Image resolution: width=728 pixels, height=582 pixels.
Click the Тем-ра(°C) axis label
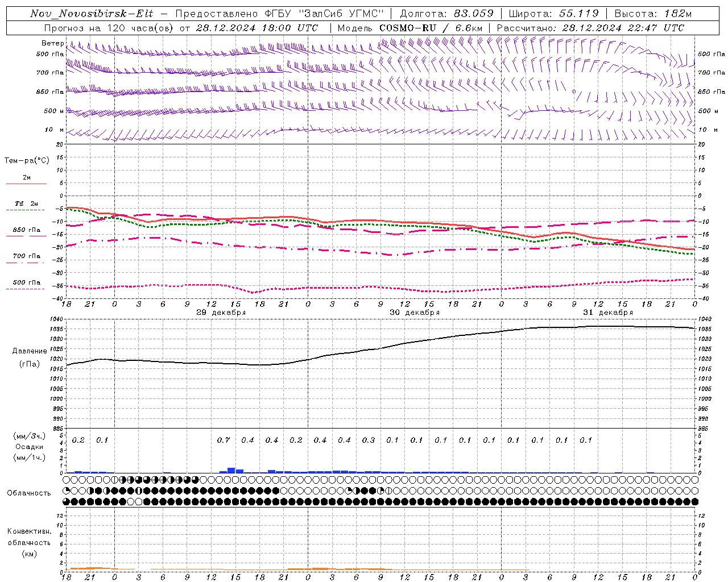(x=27, y=161)
